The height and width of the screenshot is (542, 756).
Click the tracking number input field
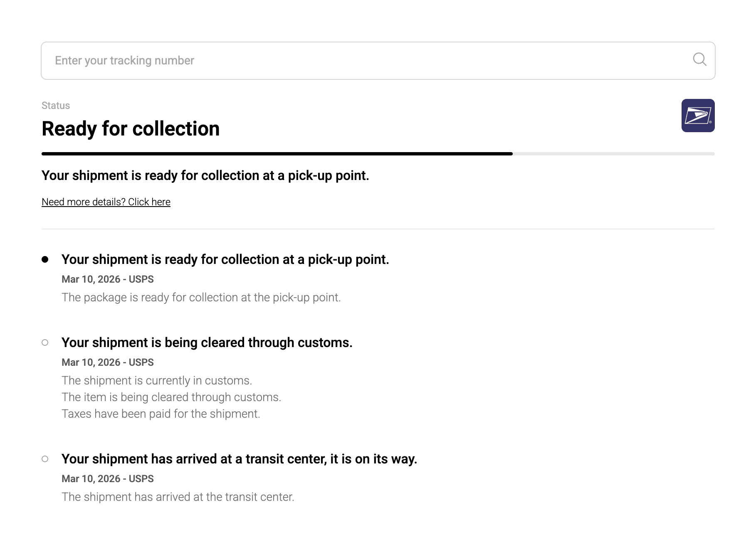[291, 60]
